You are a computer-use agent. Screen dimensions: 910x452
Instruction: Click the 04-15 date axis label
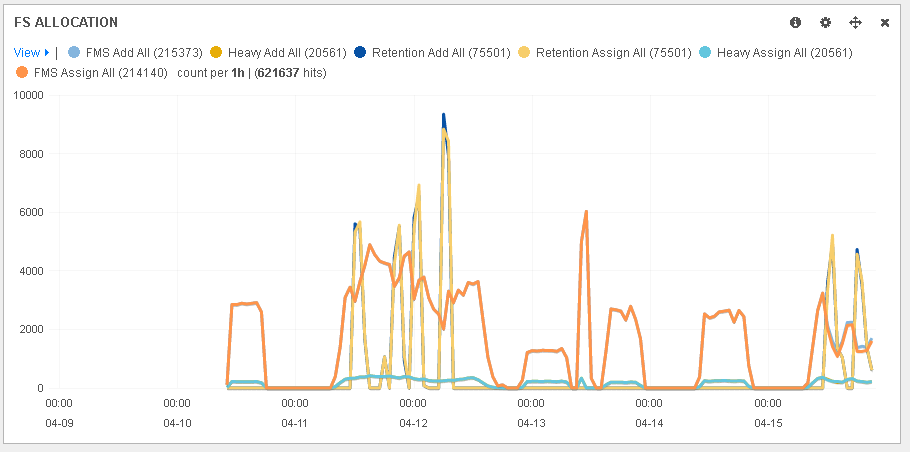[768, 423]
